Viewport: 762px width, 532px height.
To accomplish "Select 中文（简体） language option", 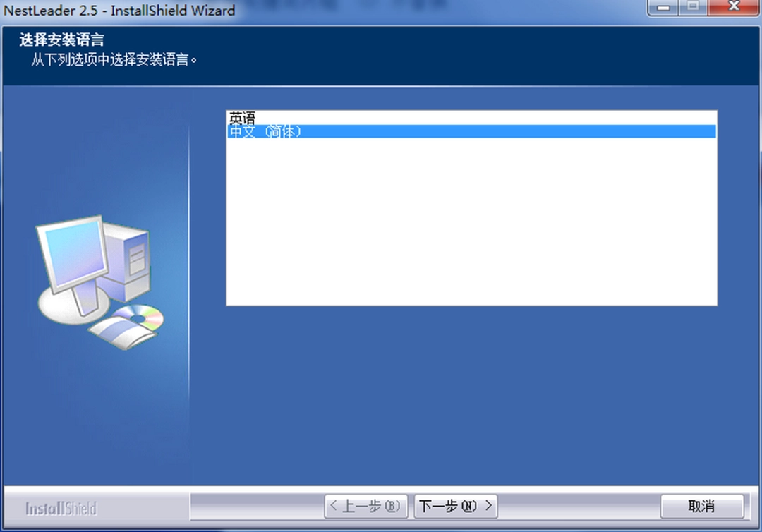I will [x=471, y=131].
